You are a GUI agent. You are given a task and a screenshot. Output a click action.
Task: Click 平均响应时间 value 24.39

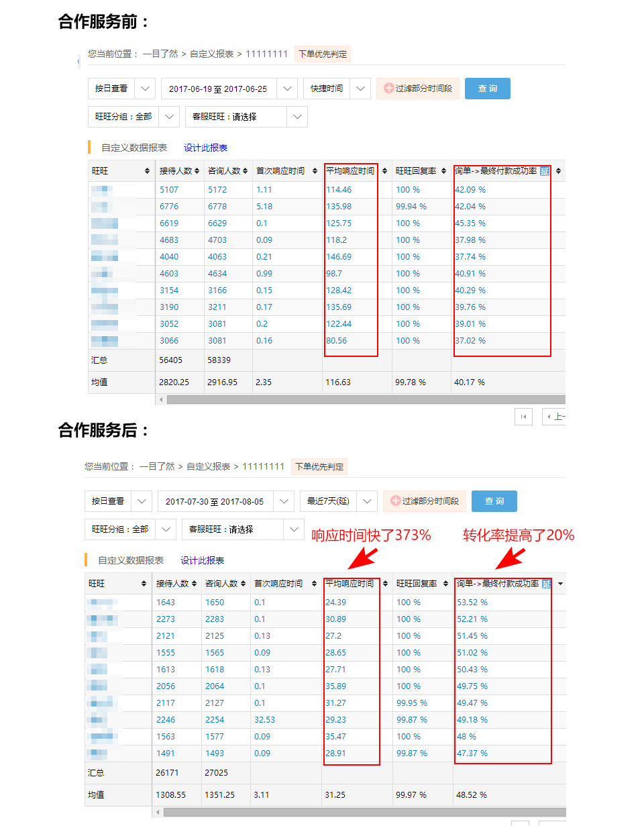coord(335,603)
